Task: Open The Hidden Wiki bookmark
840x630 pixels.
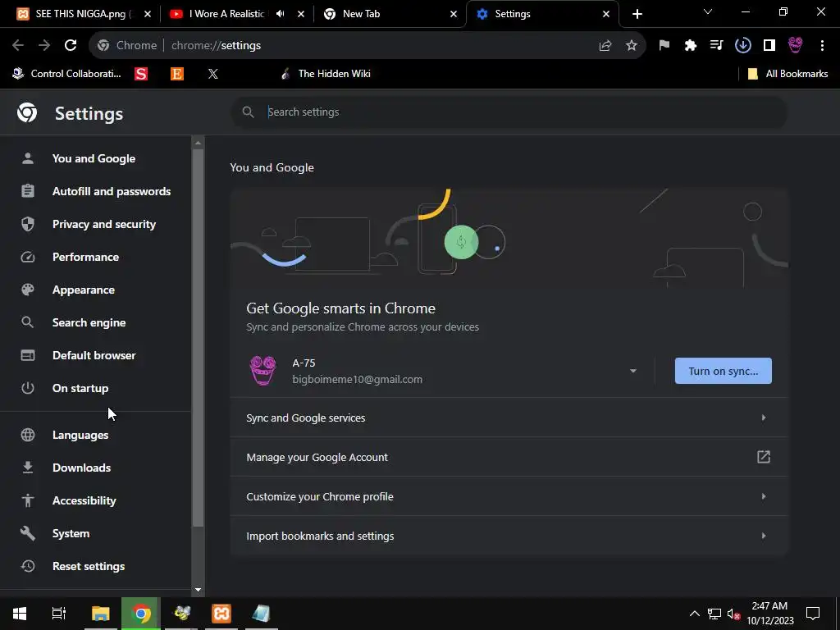Action: 326,74
